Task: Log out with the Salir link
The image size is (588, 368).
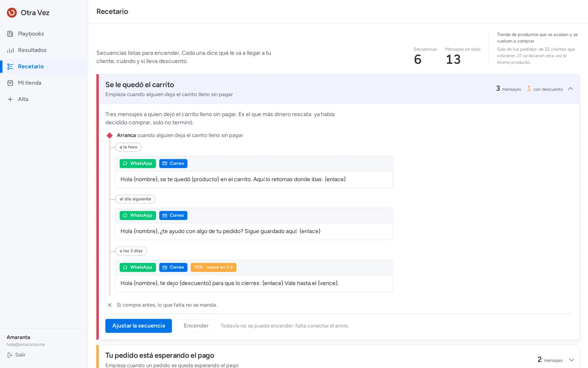Action: (x=16, y=355)
